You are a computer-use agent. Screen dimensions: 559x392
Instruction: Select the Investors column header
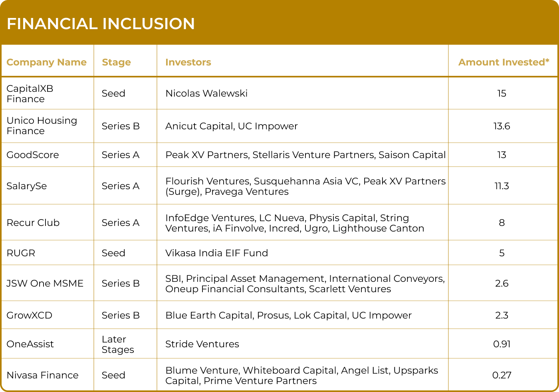click(x=188, y=62)
